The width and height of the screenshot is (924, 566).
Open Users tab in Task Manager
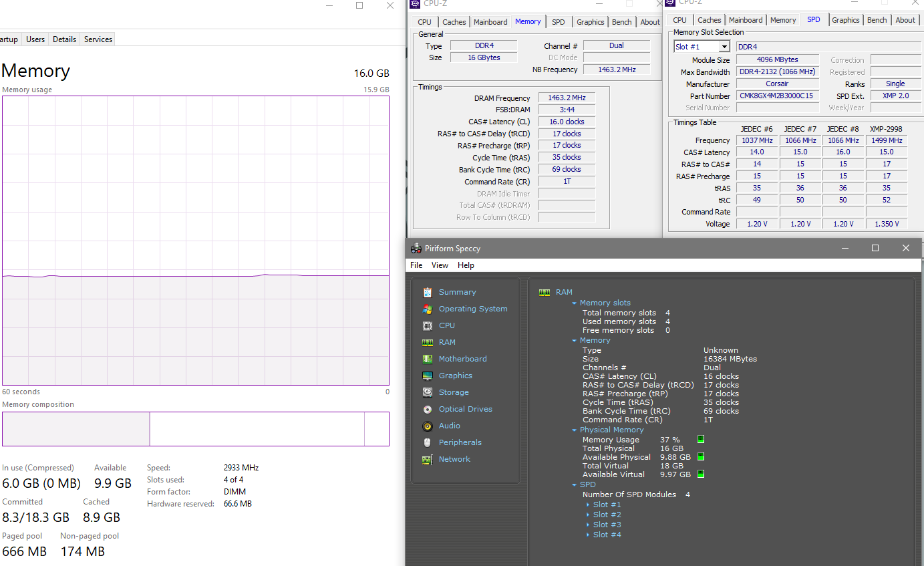pos(35,39)
